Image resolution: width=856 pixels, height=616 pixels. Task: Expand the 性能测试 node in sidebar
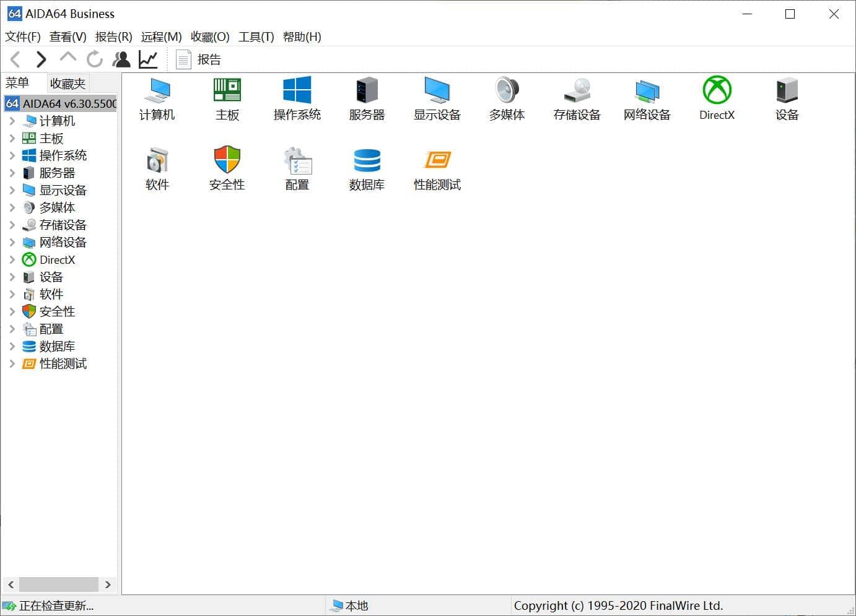(12, 363)
